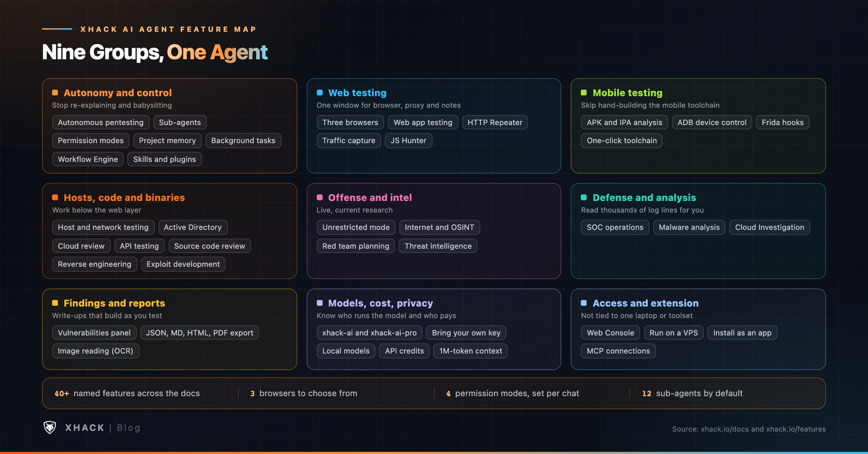Click the Nine Groups, One Agent title
This screenshot has height=454, width=868.
click(x=155, y=52)
